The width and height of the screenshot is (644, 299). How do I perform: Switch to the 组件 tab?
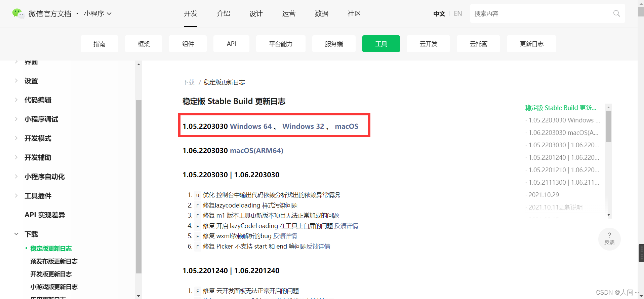[188, 44]
